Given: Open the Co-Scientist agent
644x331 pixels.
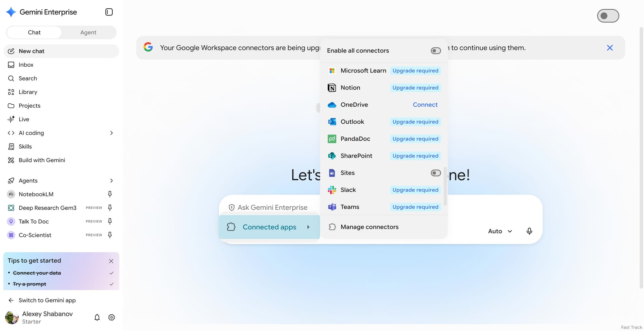Looking at the screenshot, I should point(35,235).
